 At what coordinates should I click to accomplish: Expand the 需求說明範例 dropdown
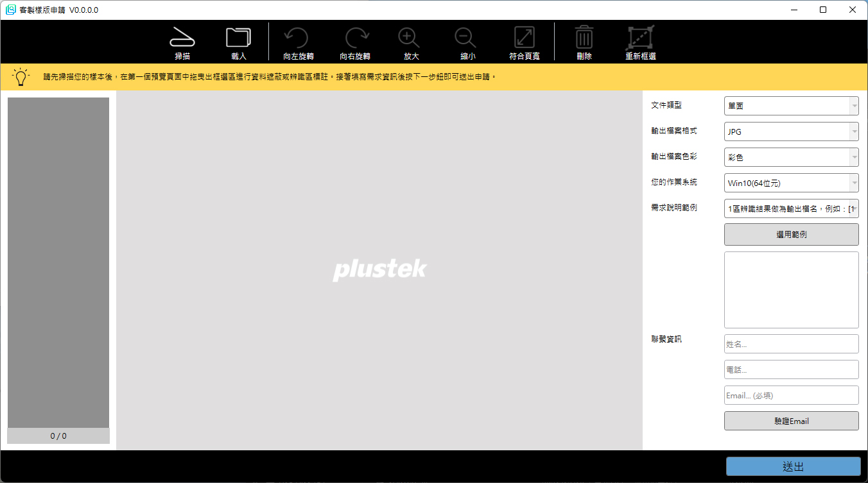click(x=791, y=208)
